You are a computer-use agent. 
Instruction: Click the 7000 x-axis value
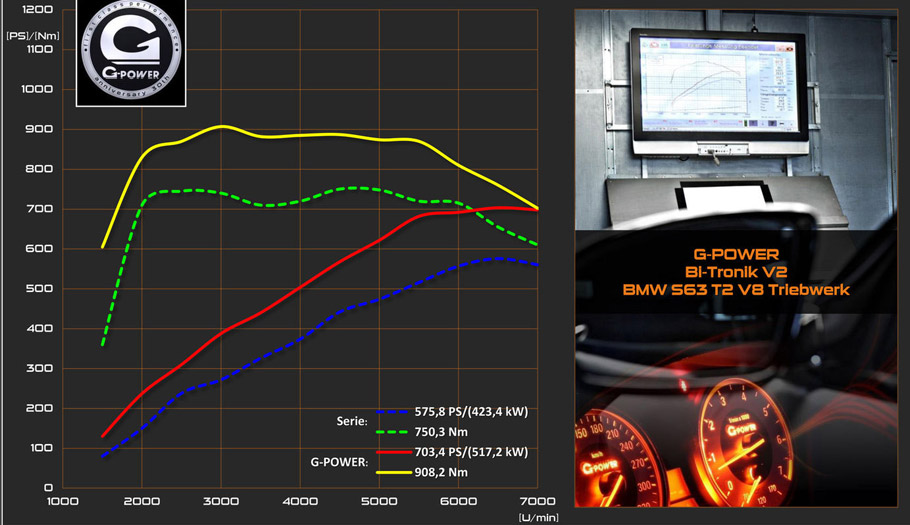click(x=537, y=501)
